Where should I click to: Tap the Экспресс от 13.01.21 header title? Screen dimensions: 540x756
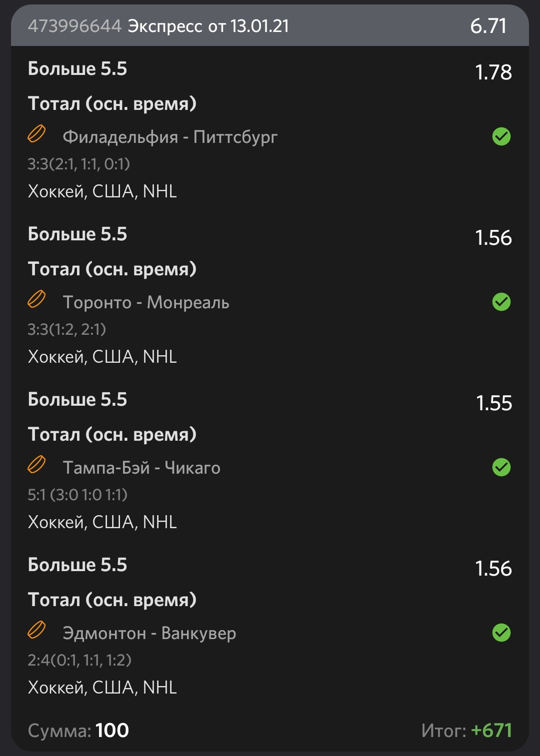point(208,26)
